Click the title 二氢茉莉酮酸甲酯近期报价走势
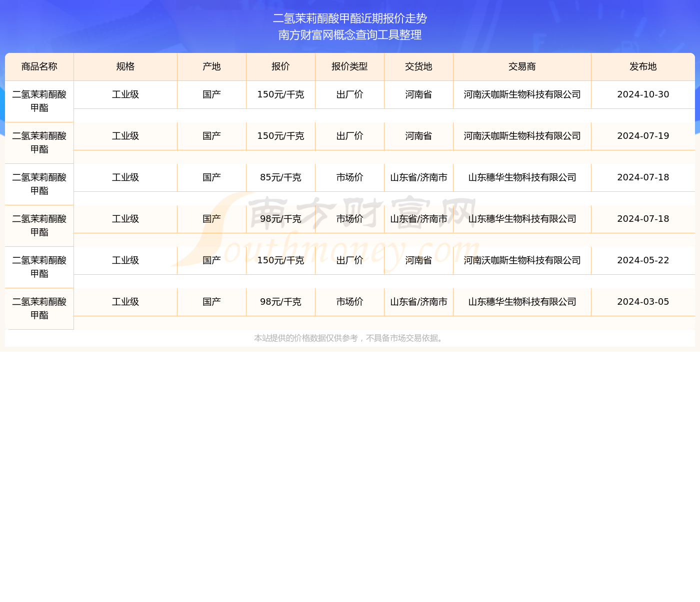 pyautogui.click(x=350, y=18)
